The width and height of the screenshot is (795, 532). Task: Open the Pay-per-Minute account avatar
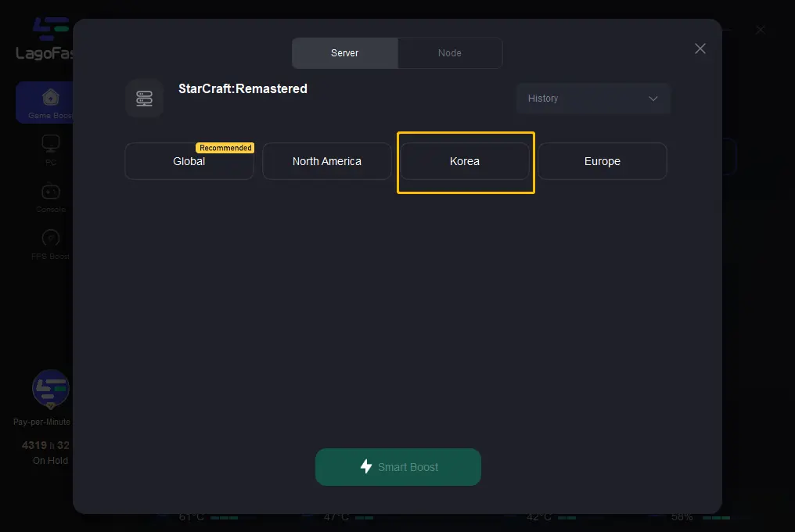(x=51, y=389)
